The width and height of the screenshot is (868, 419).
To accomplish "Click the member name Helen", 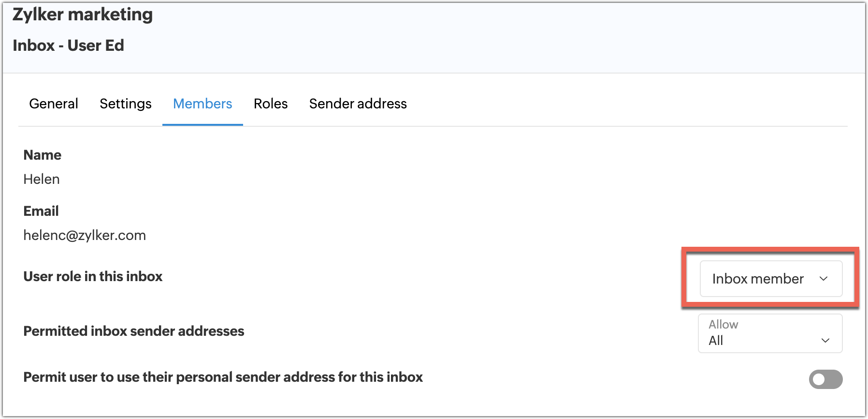I will pos(42,179).
